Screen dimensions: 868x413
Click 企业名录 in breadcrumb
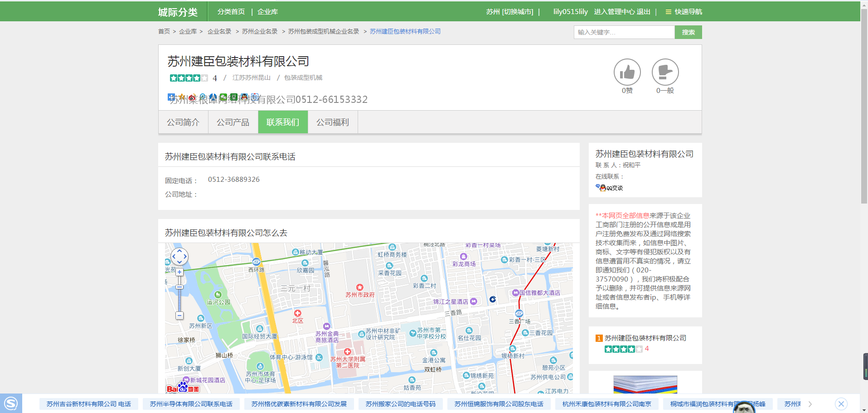point(219,31)
